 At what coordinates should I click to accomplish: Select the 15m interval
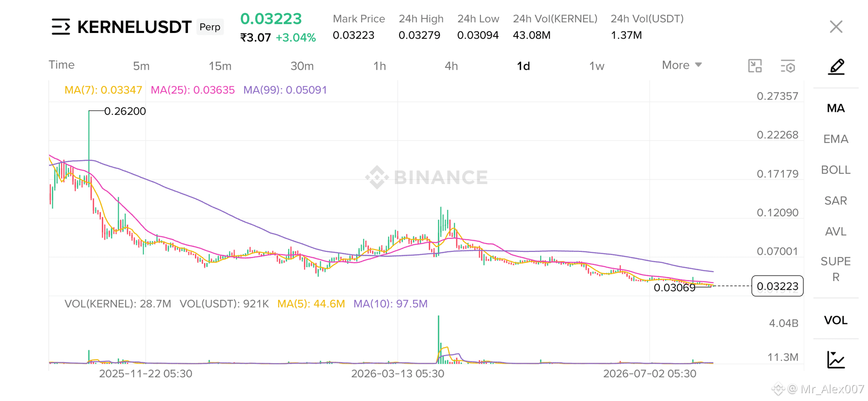220,66
